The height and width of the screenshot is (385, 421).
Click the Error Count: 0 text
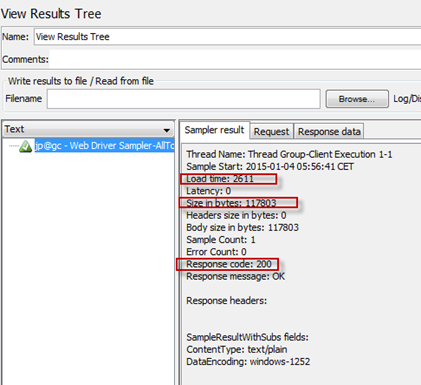pos(216,252)
